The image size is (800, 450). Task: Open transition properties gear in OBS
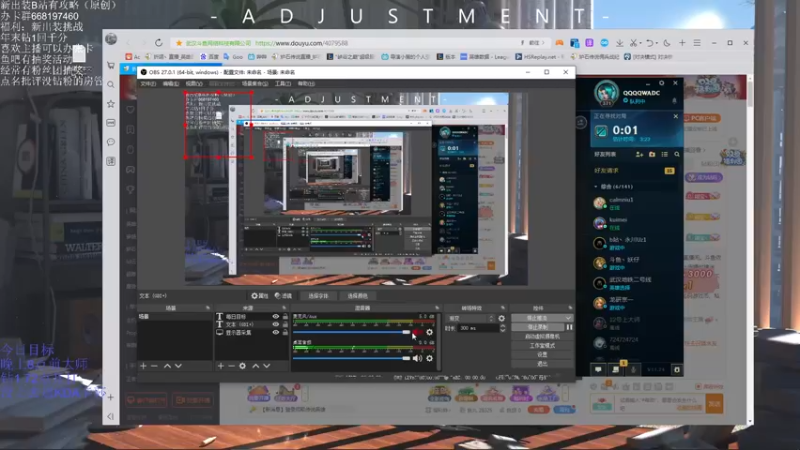[502, 318]
